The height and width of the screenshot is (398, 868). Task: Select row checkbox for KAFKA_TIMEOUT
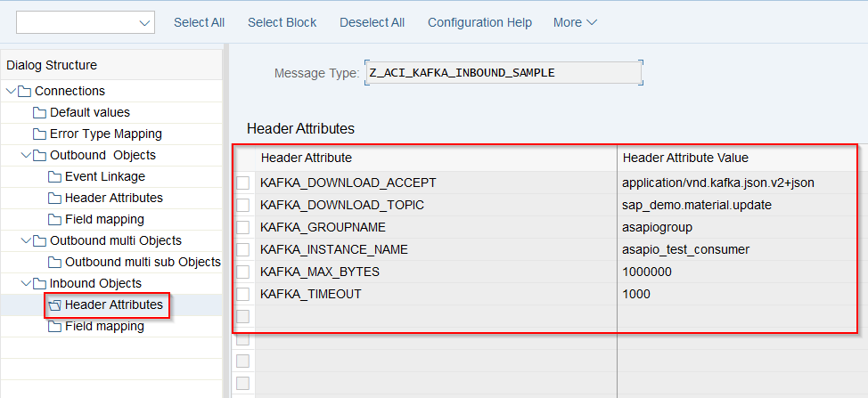243,295
